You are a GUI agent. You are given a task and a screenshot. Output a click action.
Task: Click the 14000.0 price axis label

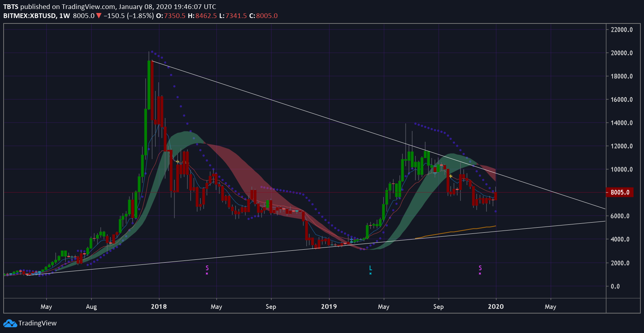coord(622,123)
